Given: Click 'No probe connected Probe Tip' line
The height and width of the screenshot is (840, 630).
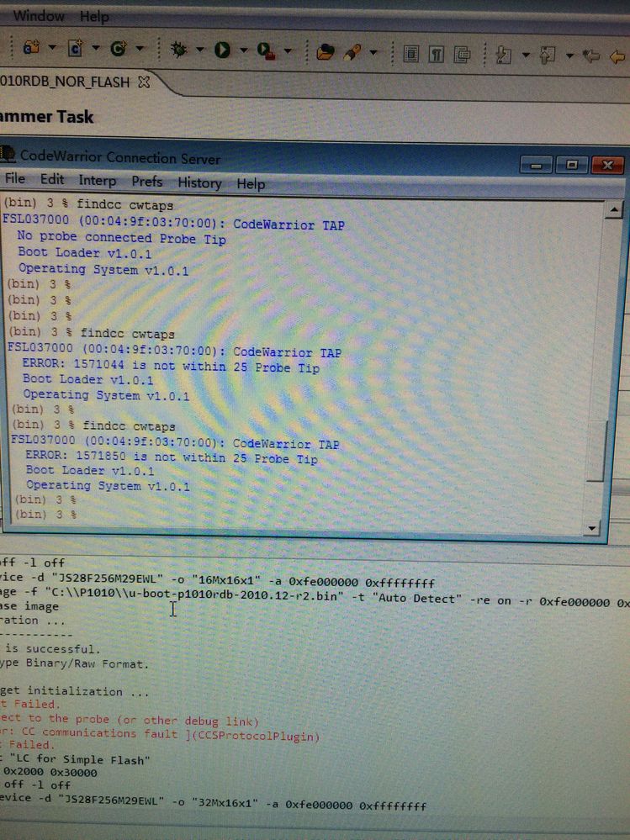Looking at the screenshot, I should click(121, 237).
